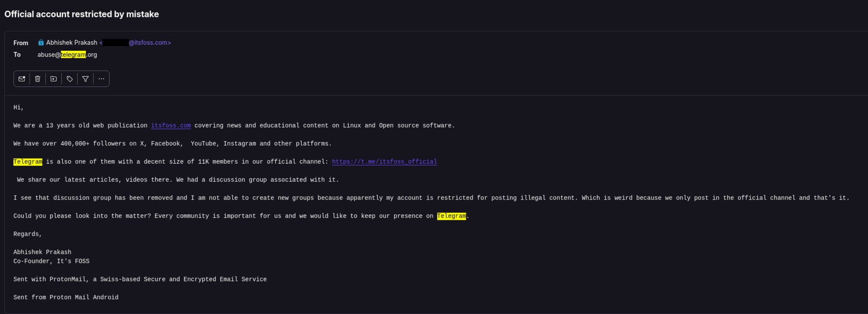Viewport: 868px width, 314px height.
Task: Open the move to folder option
Action: [53, 79]
